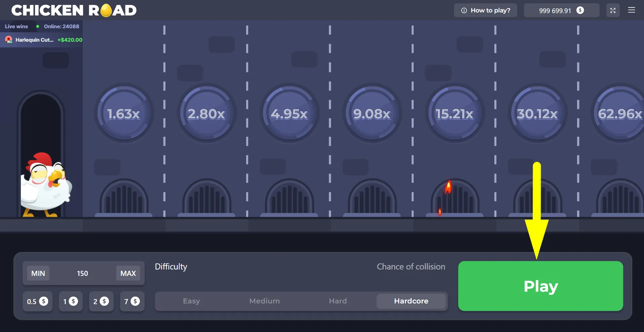Toggle fullscreen mode icon
This screenshot has width=644, height=332.
click(x=613, y=10)
